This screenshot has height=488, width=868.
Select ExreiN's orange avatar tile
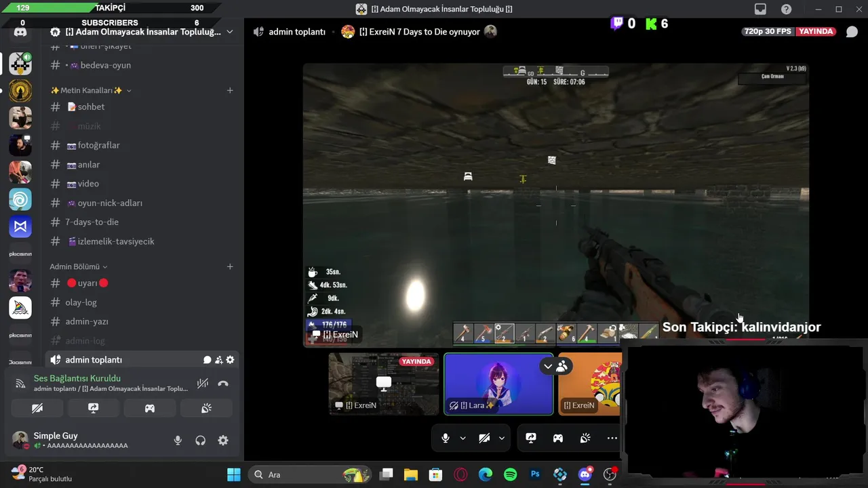(x=589, y=384)
